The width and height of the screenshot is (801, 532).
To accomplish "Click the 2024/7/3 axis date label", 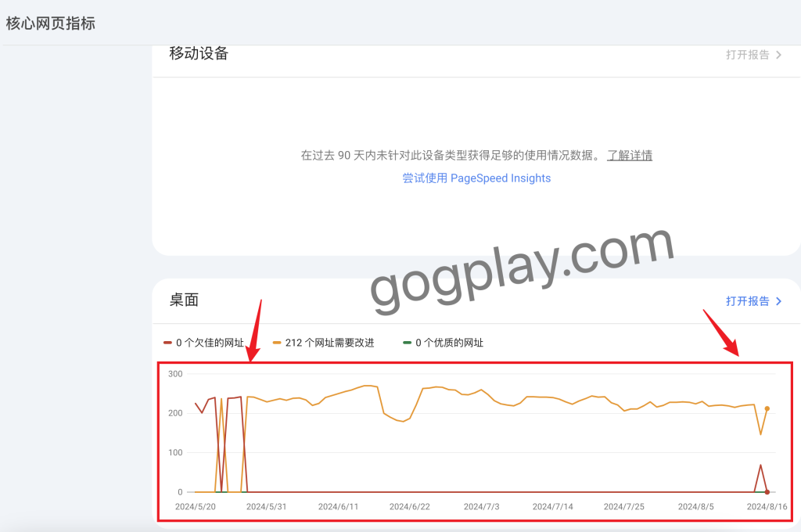I will pos(481,506).
